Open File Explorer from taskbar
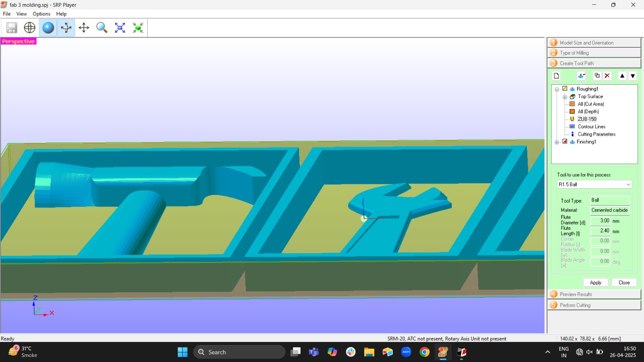644x362 pixels. 369,352
